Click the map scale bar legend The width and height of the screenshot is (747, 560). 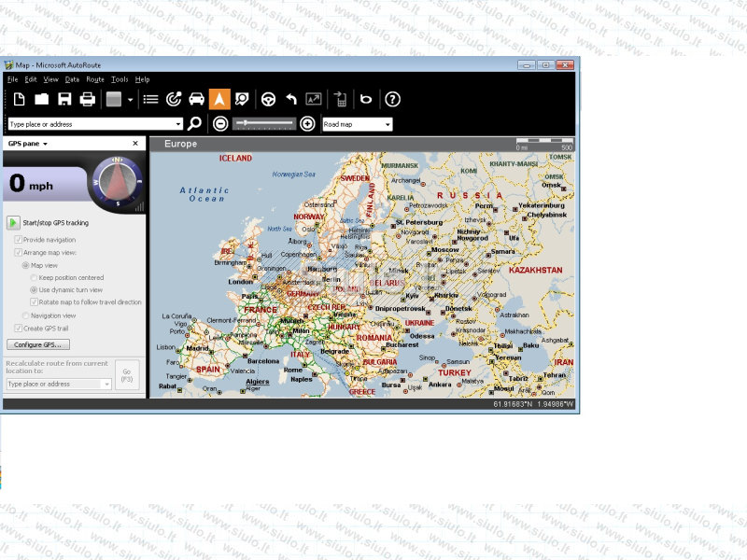tap(544, 144)
